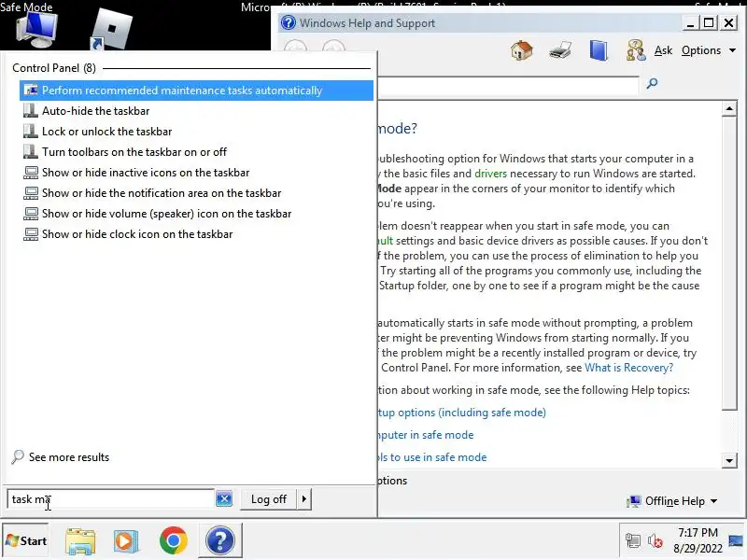
Task: Open the Offline Help dropdown
Action: coord(672,501)
